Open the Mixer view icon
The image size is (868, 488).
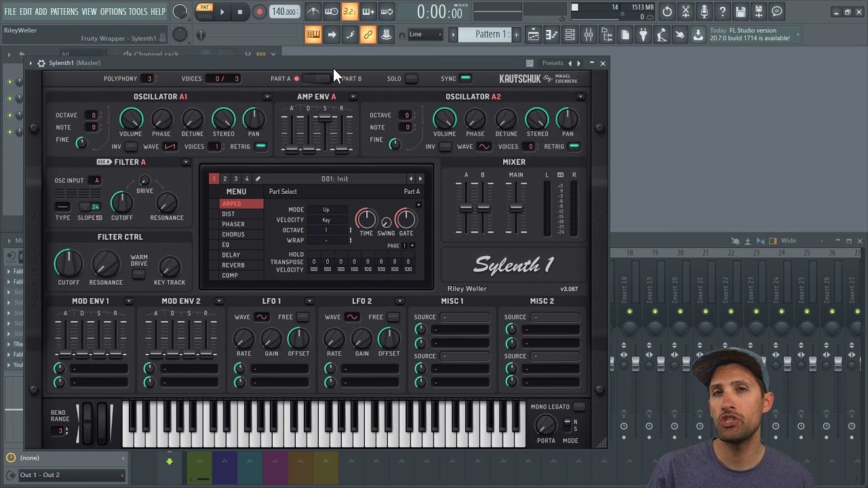[588, 35]
